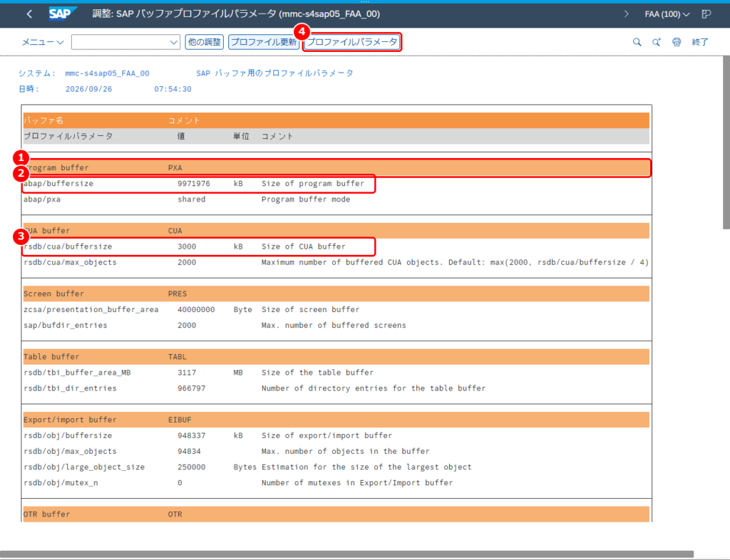Click 'Size of the table buffer' comment

[x=317, y=373]
